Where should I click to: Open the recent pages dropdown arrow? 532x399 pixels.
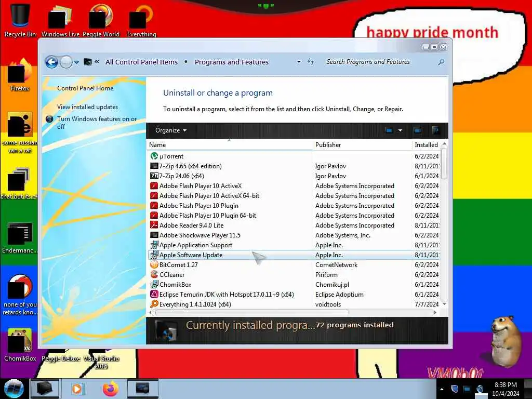click(x=77, y=62)
